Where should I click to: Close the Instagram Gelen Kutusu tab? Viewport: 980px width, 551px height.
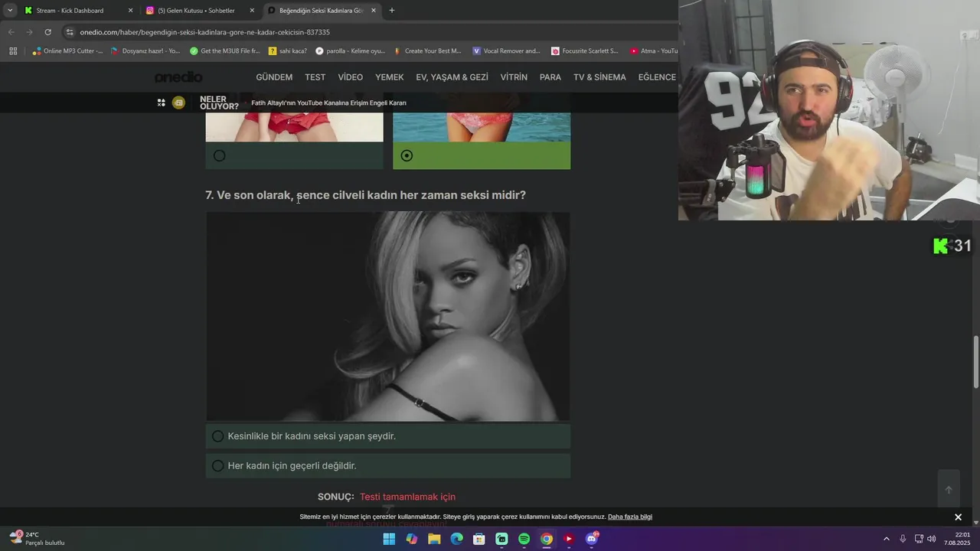pos(252,11)
